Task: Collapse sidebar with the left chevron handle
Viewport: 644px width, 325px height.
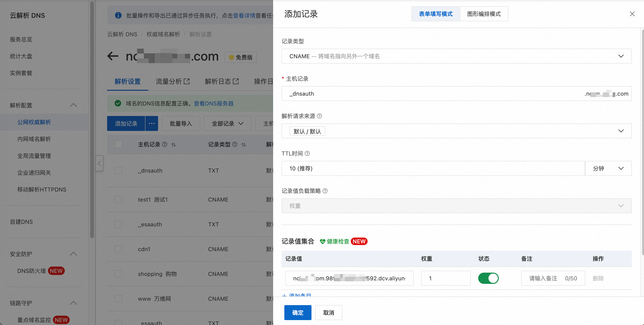Action: 100,163
